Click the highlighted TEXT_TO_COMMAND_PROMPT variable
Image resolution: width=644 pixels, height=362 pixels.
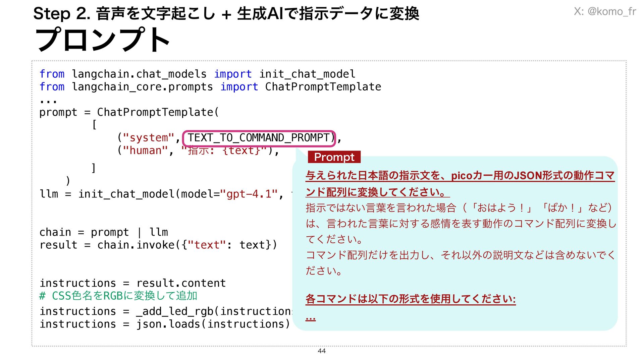click(x=259, y=138)
